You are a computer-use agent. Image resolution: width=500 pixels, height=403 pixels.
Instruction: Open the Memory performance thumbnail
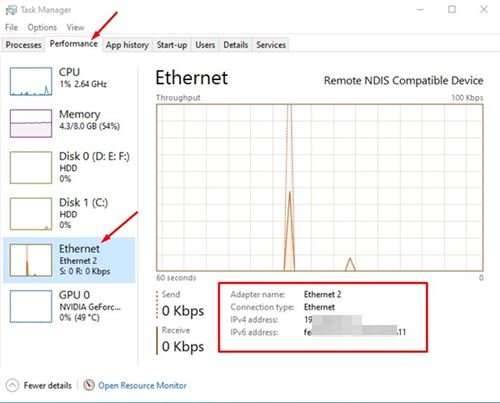(x=31, y=123)
